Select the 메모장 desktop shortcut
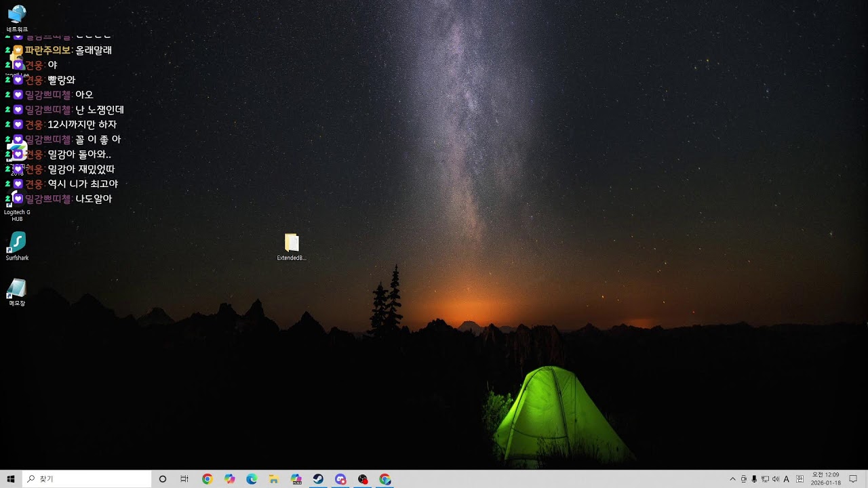Image resolution: width=868 pixels, height=488 pixels. click(x=17, y=293)
